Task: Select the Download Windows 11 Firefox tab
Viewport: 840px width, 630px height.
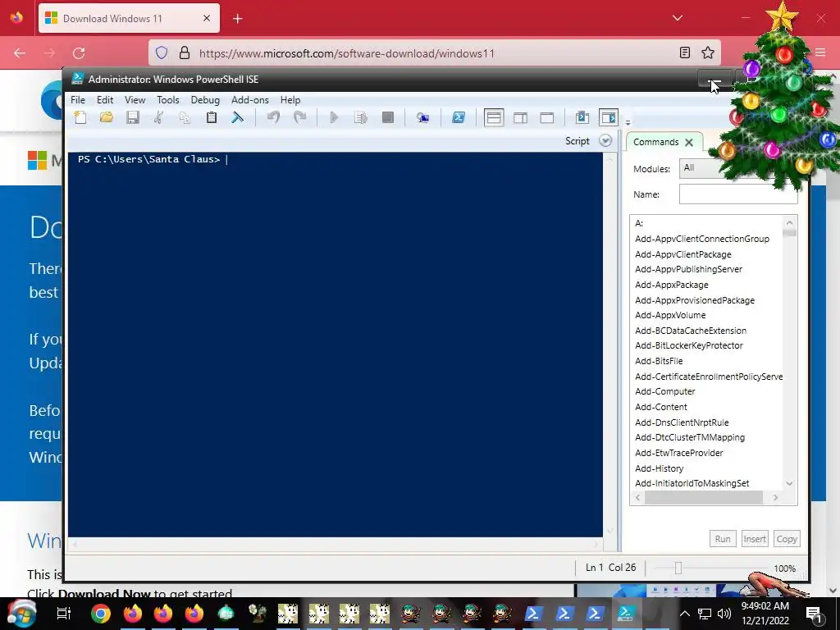Action: coord(129,18)
